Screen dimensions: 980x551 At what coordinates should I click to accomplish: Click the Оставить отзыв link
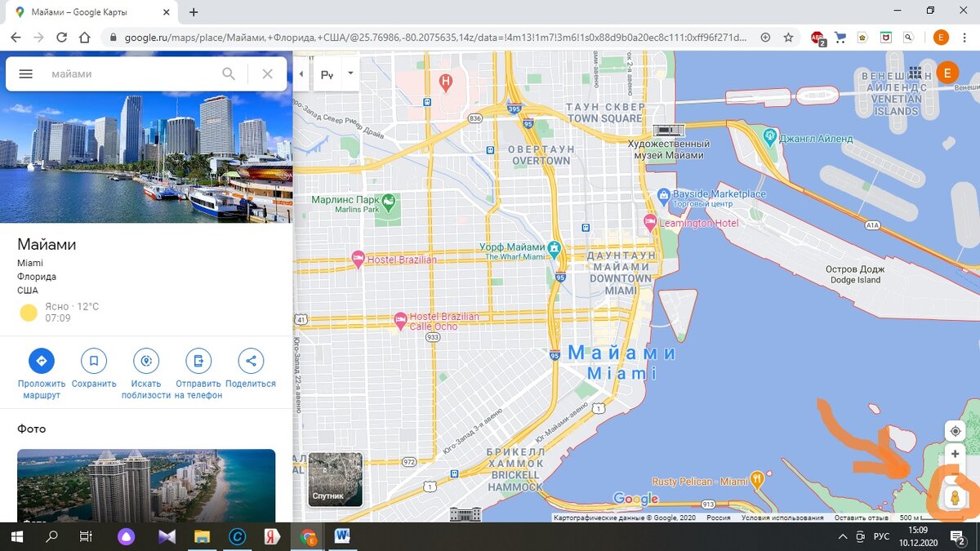point(861,518)
